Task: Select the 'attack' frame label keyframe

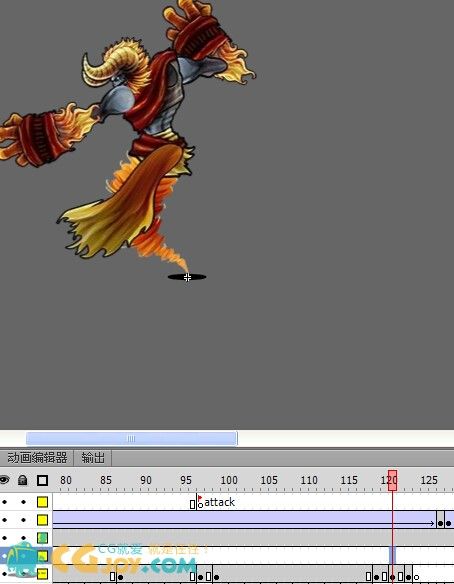Action: click(x=200, y=502)
